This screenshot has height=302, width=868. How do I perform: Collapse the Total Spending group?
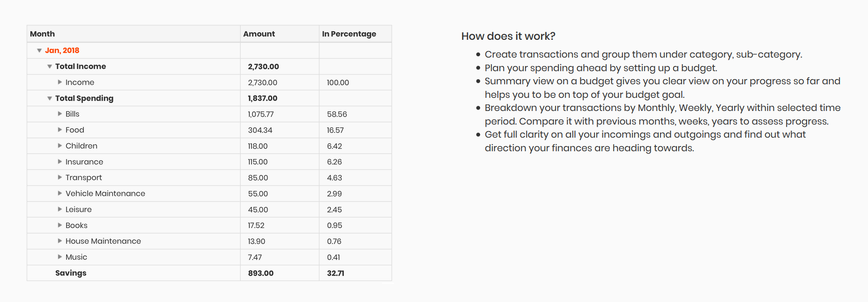(50, 98)
